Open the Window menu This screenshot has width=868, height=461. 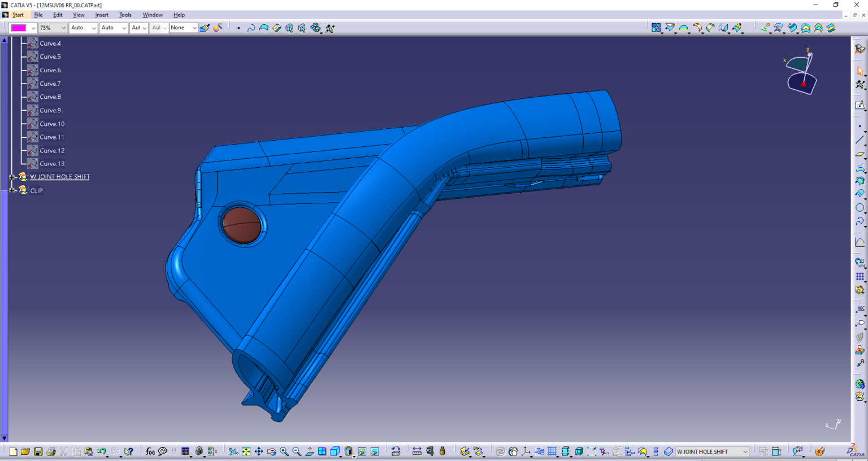point(153,15)
